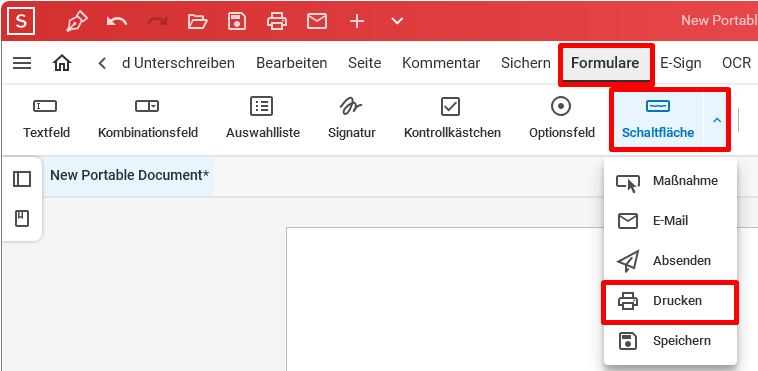Open the hamburger menu
This screenshot has width=758, height=371.
pyautogui.click(x=22, y=63)
